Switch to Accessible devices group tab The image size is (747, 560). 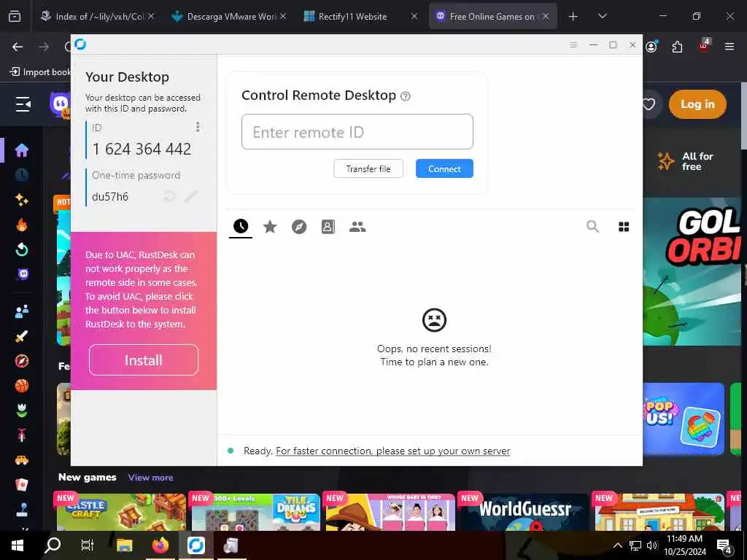tap(357, 227)
